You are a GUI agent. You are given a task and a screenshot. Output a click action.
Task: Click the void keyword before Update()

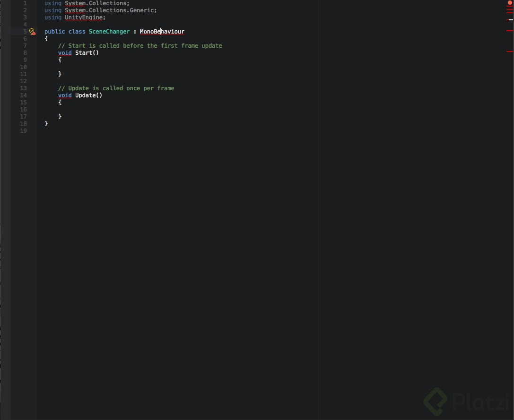pos(65,95)
